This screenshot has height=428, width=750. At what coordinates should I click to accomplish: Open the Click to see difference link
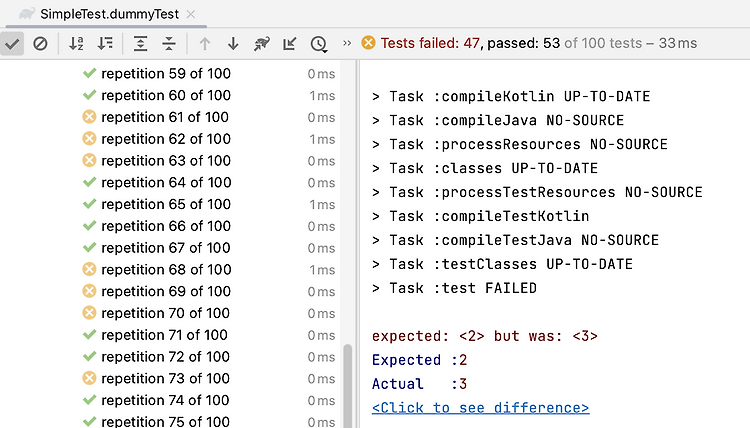pos(480,408)
